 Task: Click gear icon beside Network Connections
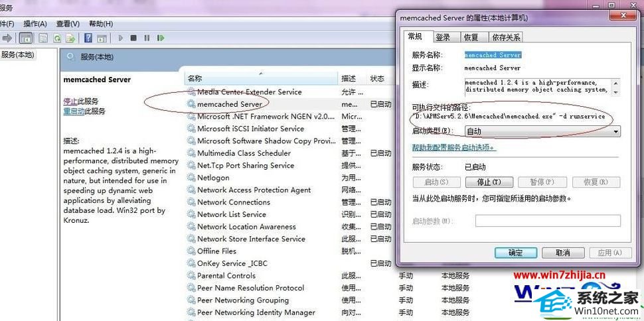pos(191,202)
